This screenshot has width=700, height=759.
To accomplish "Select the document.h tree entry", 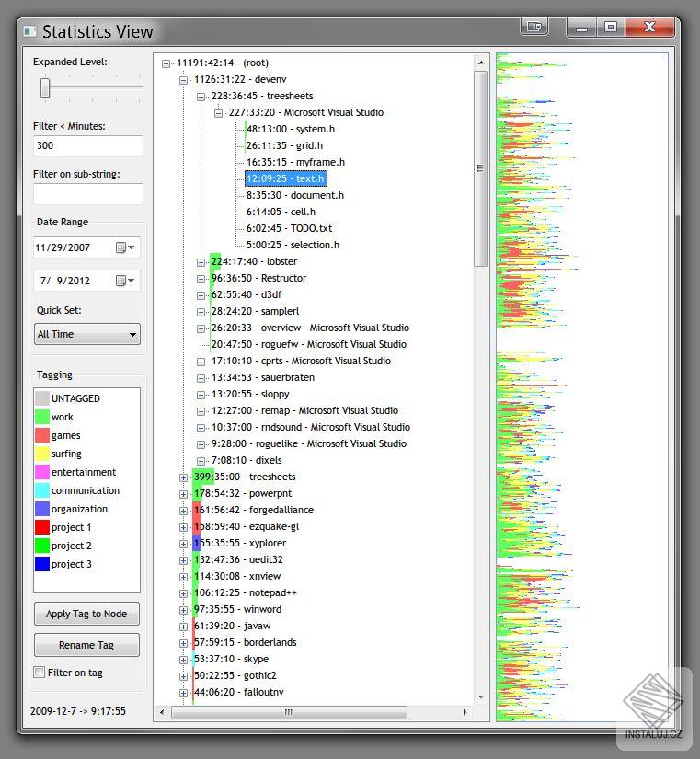I will pos(295,195).
